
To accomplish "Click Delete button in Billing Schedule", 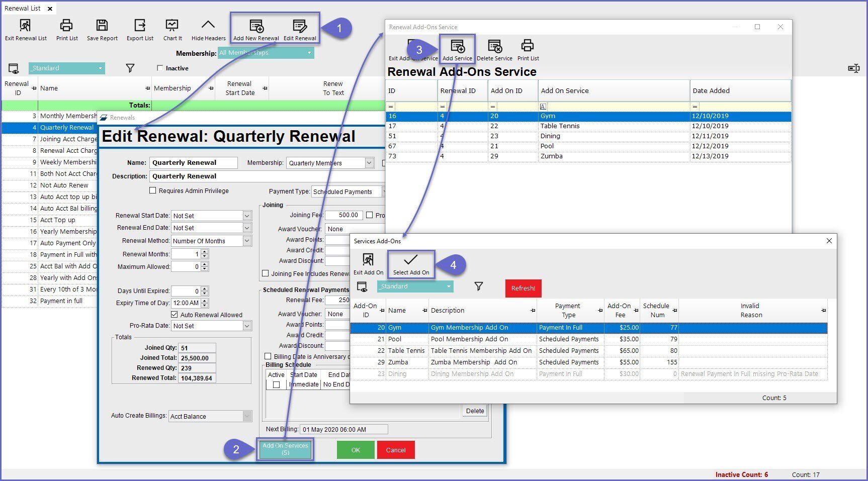I will pyautogui.click(x=475, y=411).
